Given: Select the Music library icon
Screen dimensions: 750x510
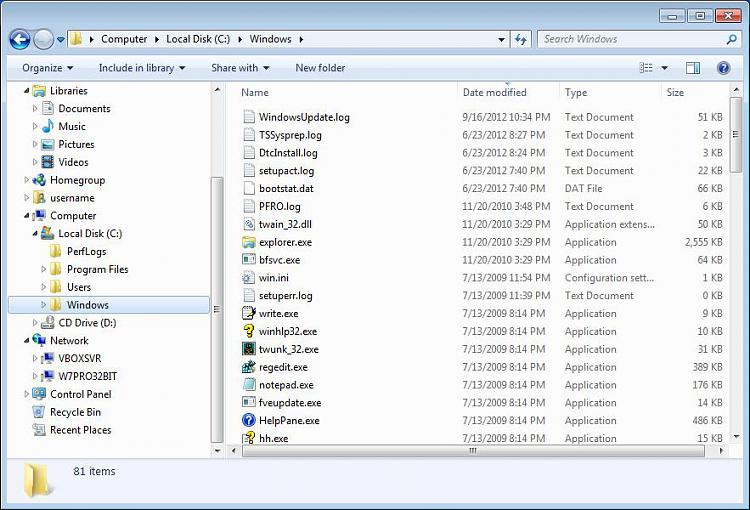Looking at the screenshot, I should 47,126.
